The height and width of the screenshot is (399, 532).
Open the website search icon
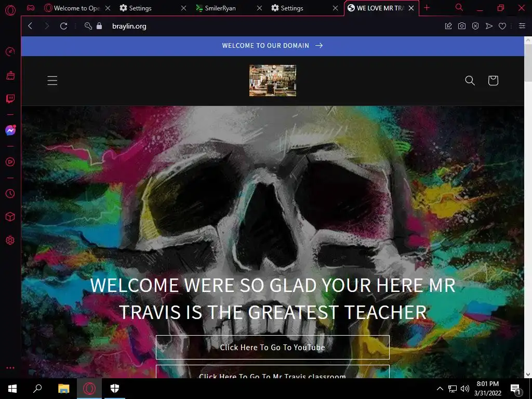[470, 81]
